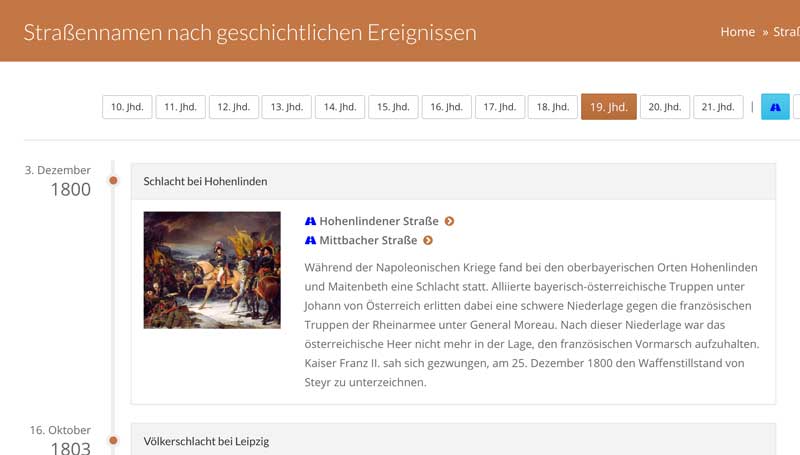Click the active 19. Jhd. tab
The image size is (800, 455).
(x=608, y=107)
